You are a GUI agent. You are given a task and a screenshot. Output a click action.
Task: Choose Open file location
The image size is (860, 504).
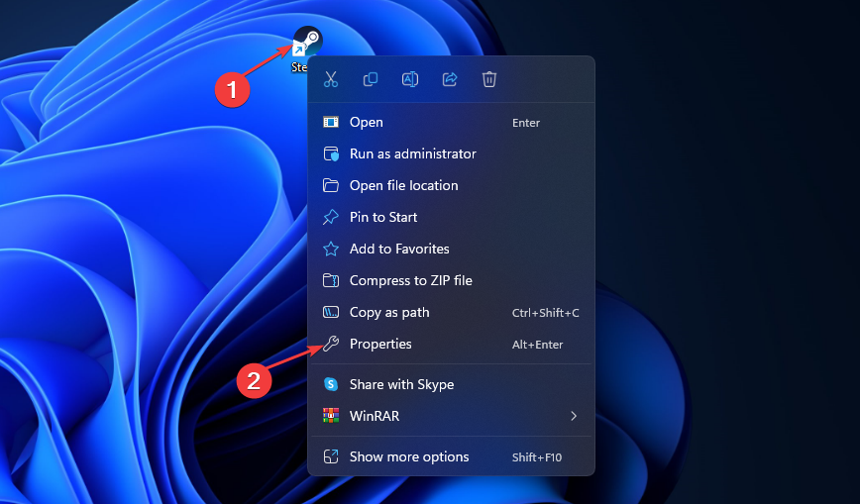(451, 185)
